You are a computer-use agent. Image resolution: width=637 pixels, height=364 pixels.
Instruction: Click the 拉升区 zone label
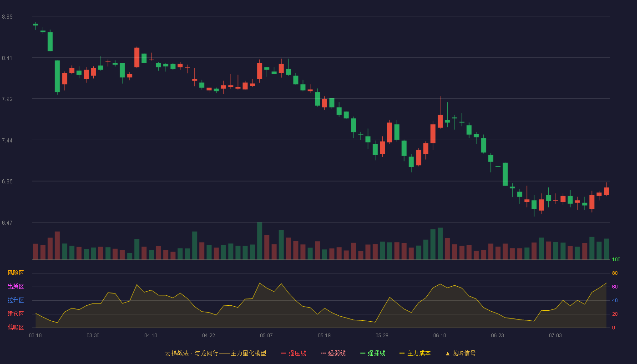15,300
